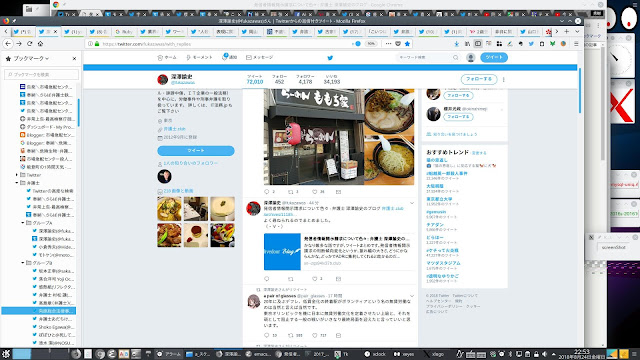The image size is (640, 360).
Task: Open blog link preview card
Action: pyautogui.click(x=339, y=252)
